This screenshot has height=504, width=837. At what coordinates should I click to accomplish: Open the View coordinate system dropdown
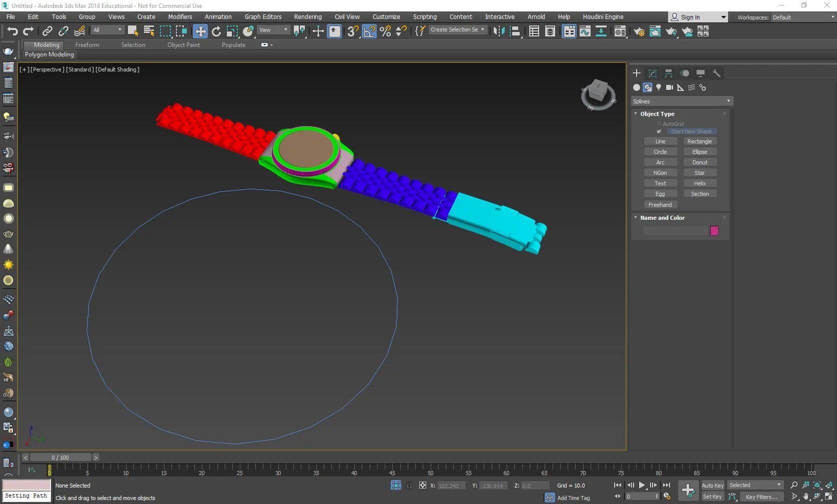click(x=273, y=30)
